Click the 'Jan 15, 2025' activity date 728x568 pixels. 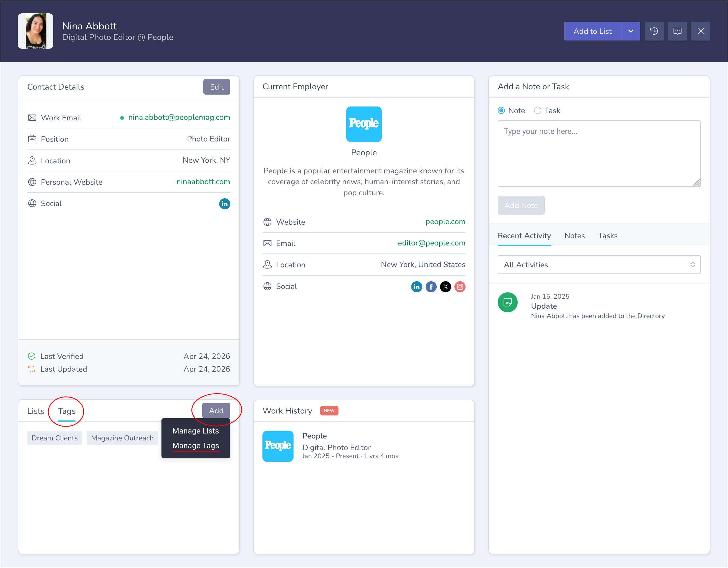tap(550, 296)
